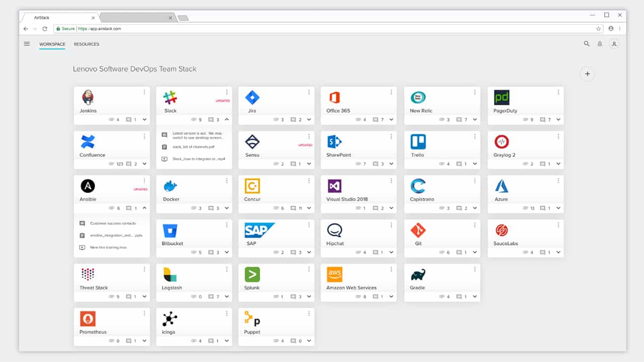Viewport: 644px width, 362px height.
Task: Open the hamburger navigation menu
Action: pyautogui.click(x=27, y=44)
